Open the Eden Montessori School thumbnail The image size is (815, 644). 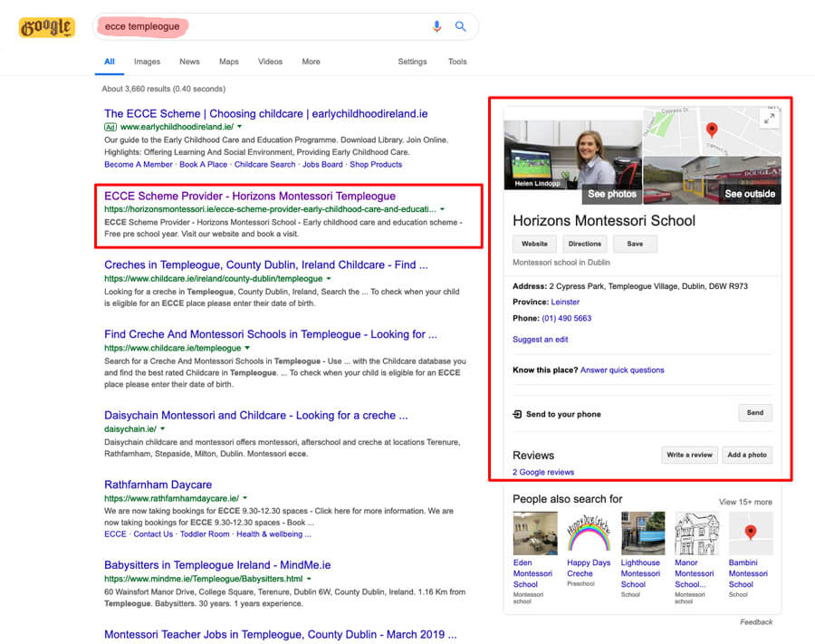pos(535,533)
